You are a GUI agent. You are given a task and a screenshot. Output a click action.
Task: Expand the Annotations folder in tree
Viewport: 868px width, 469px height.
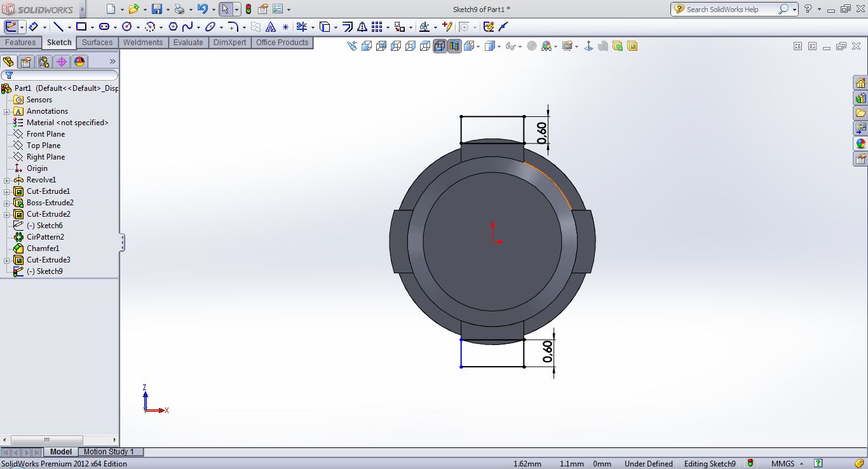click(x=6, y=111)
